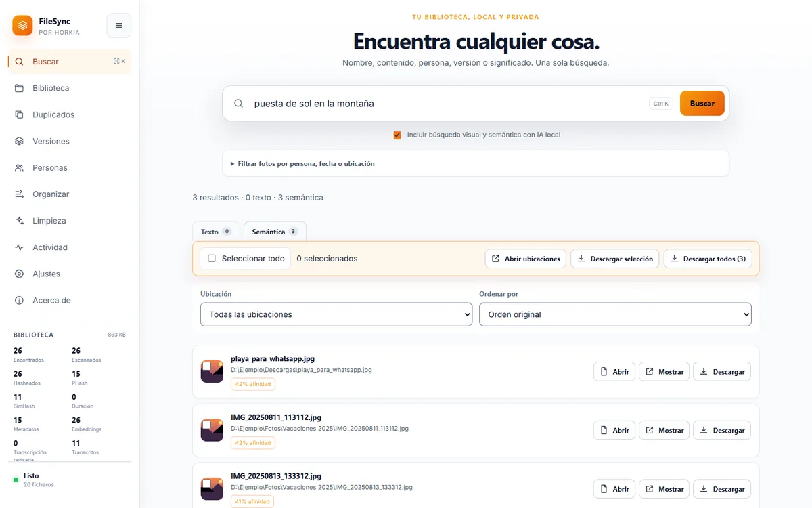
Task: Click the 'Descargar todos (3)' button
Action: click(x=708, y=259)
